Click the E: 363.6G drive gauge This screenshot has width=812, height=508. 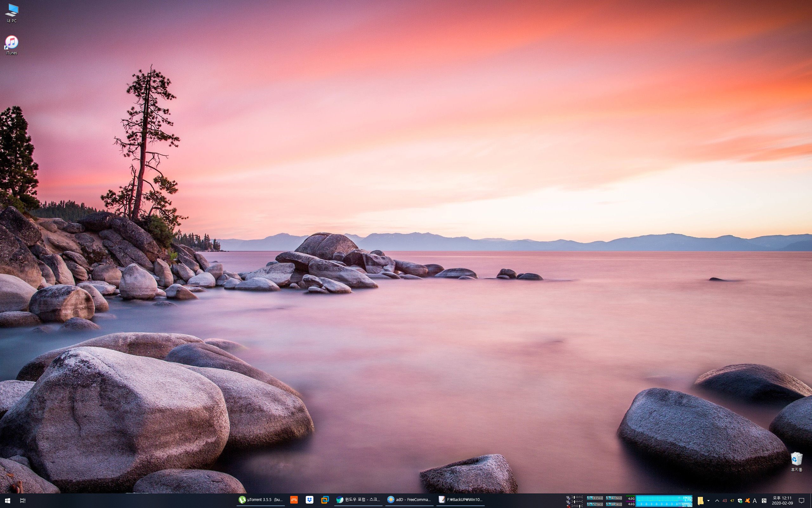pos(614,498)
